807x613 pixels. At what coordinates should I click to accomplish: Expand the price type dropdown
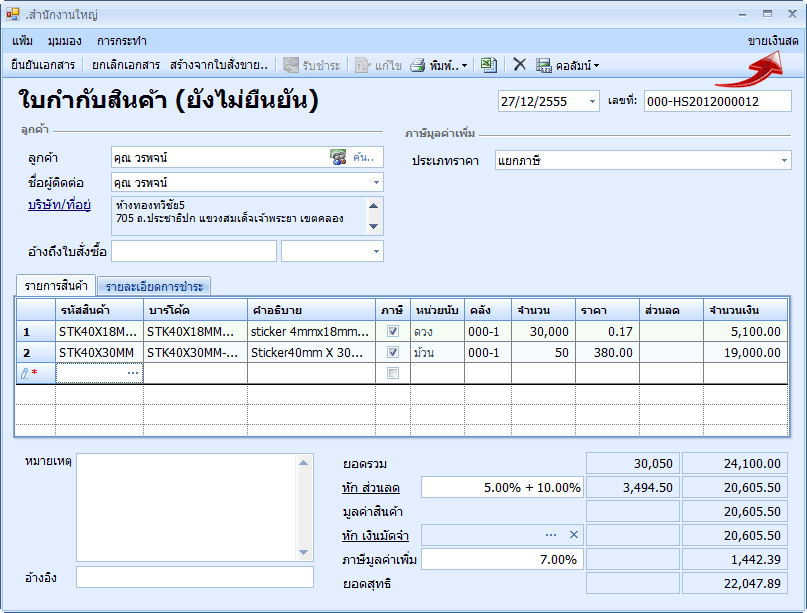coord(783,160)
